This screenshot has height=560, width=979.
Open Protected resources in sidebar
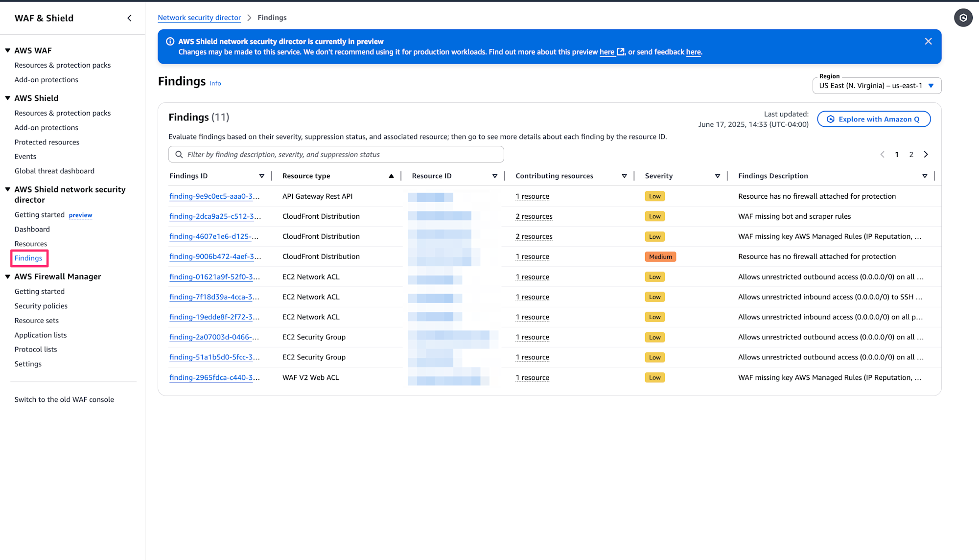click(x=47, y=142)
